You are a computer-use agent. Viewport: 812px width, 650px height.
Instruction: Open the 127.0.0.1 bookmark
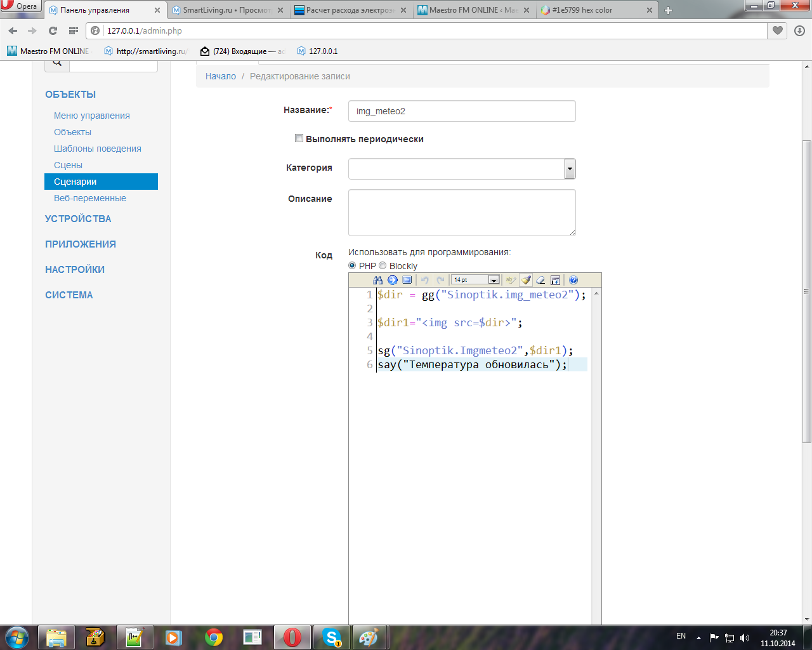(317, 51)
